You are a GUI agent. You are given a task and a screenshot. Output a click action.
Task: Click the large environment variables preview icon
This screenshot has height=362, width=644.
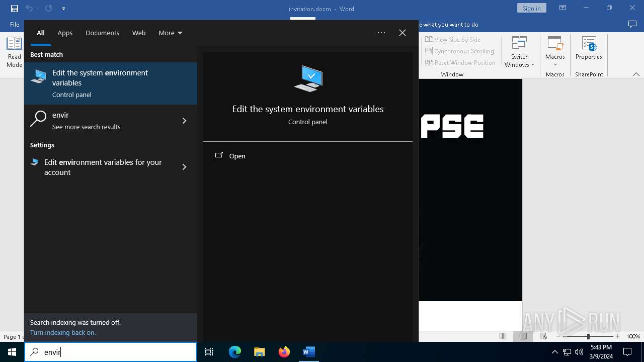(x=308, y=78)
